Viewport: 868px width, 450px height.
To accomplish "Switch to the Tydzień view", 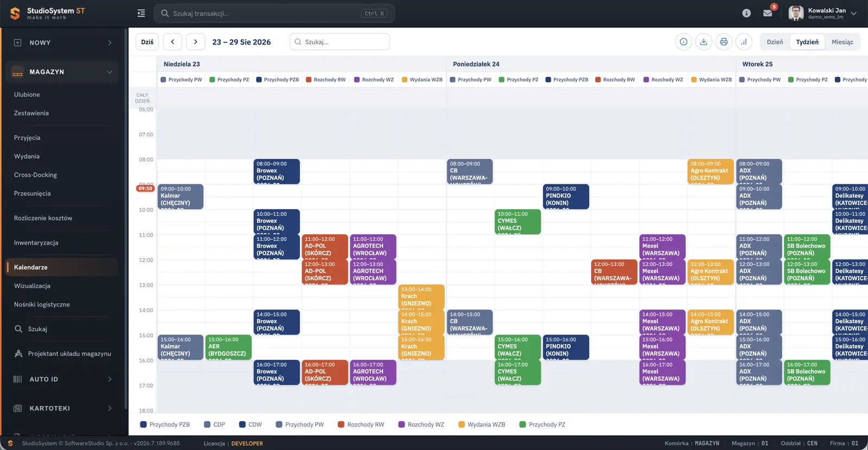I will coord(807,42).
